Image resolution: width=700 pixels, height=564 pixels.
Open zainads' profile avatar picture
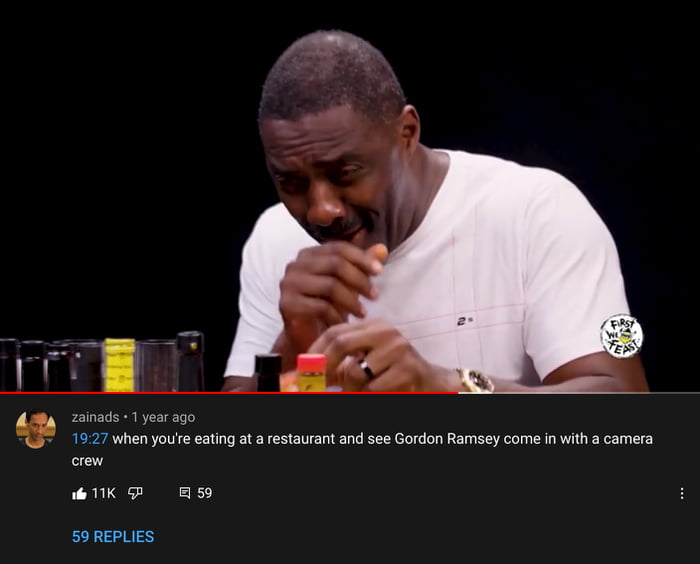(x=36, y=429)
